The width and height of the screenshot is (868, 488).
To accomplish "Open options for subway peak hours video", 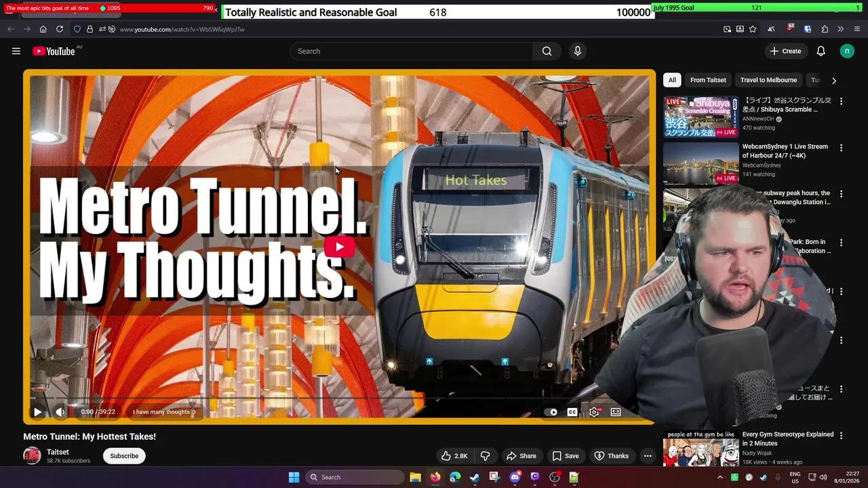I will click(x=841, y=194).
